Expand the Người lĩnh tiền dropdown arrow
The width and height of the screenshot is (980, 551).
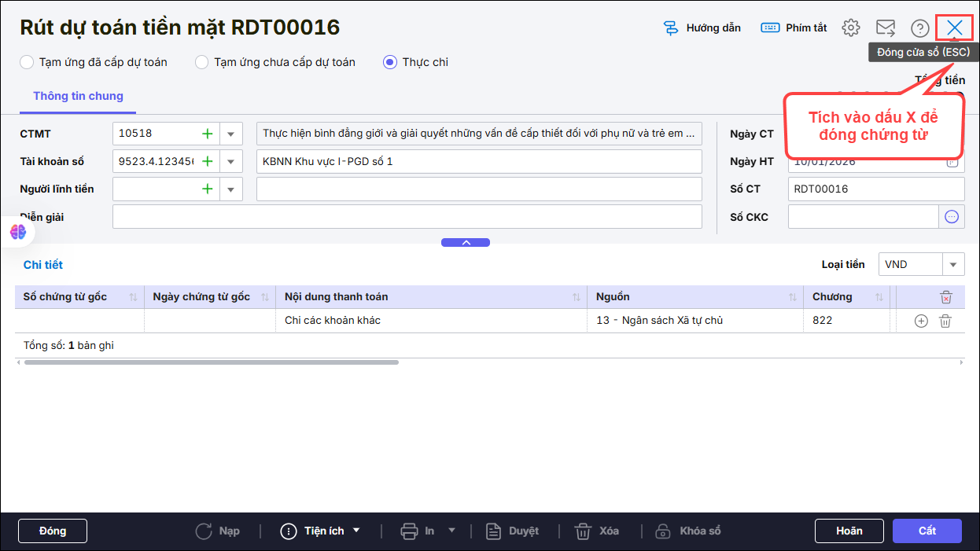click(231, 189)
